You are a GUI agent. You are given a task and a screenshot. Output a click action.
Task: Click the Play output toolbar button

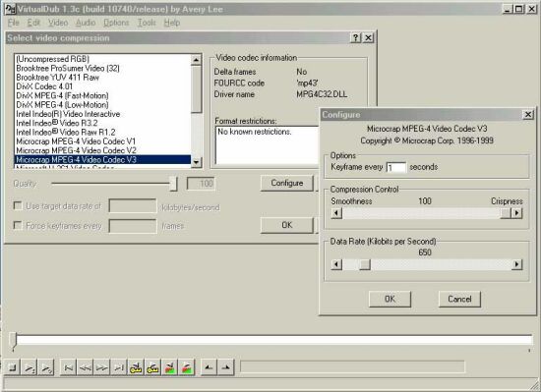point(46,367)
